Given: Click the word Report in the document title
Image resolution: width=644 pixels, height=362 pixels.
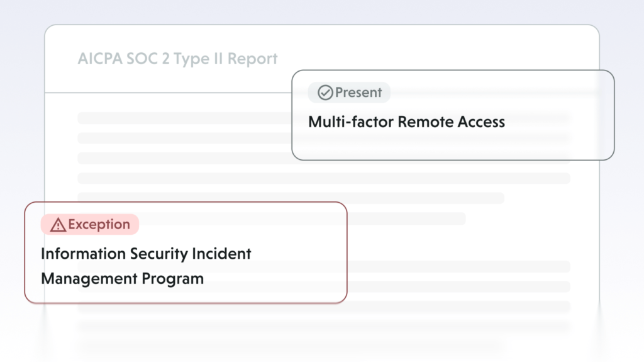Looking at the screenshot, I should (252, 59).
